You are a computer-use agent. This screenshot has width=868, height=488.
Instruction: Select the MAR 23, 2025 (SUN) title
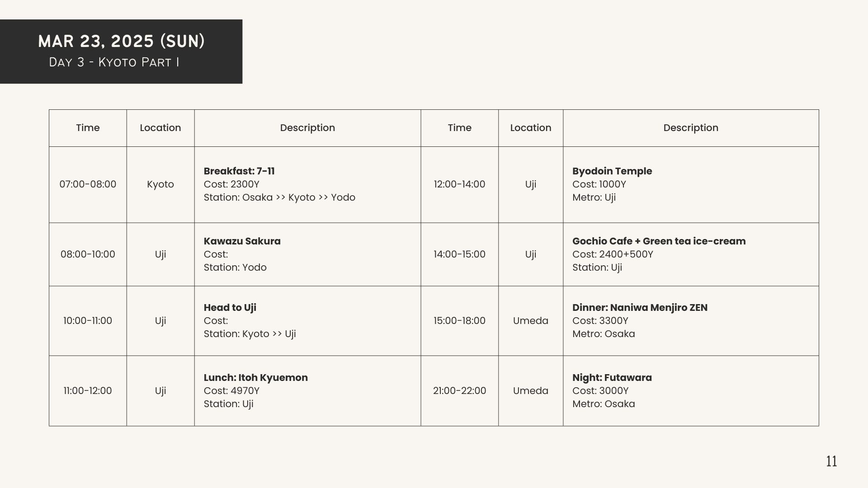pyautogui.click(x=121, y=41)
